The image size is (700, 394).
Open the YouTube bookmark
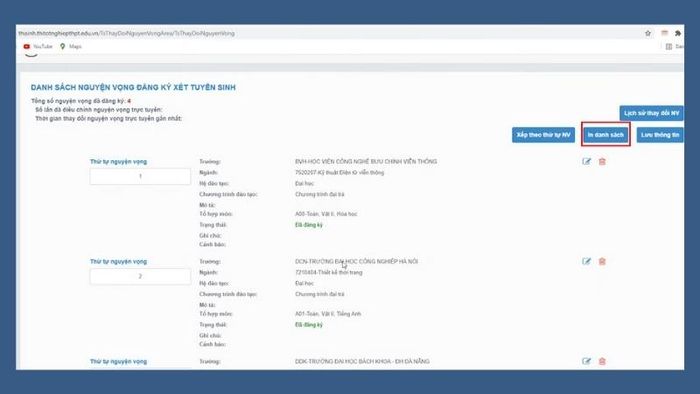[38, 46]
